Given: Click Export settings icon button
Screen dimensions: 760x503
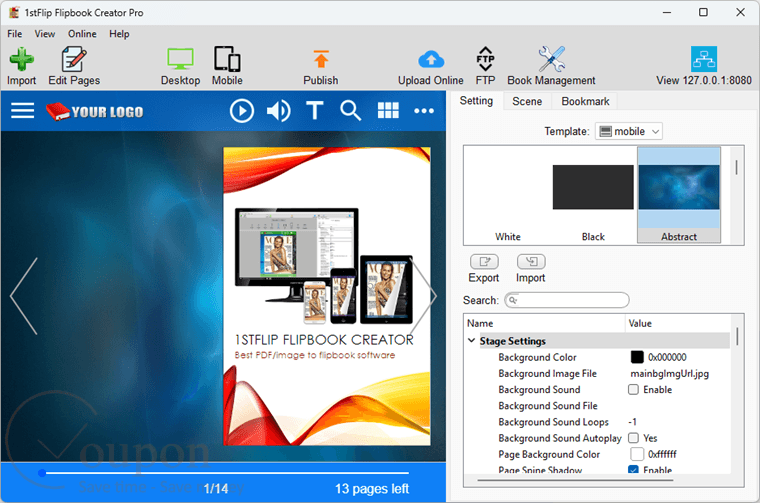Looking at the screenshot, I should click(484, 262).
